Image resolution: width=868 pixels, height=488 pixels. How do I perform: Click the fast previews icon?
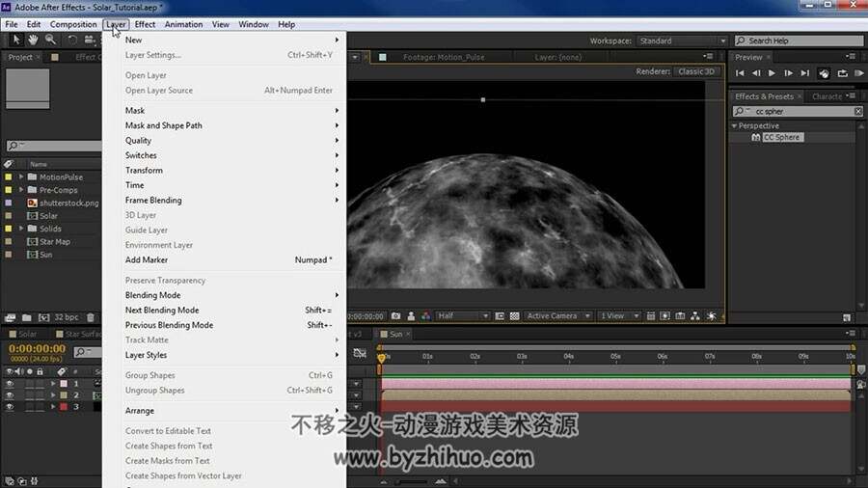(665, 316)
